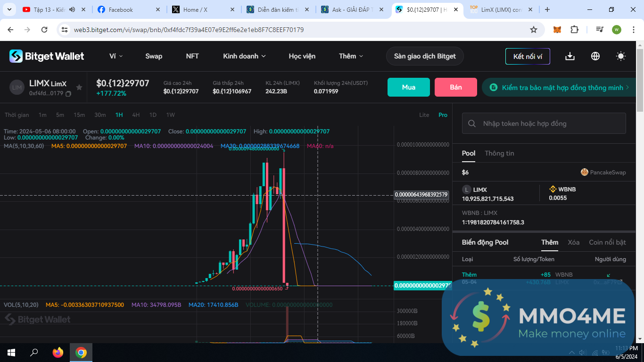Open the Windows Start menu
The width and height of the screenshot is (644, 362).
point(11,353)
